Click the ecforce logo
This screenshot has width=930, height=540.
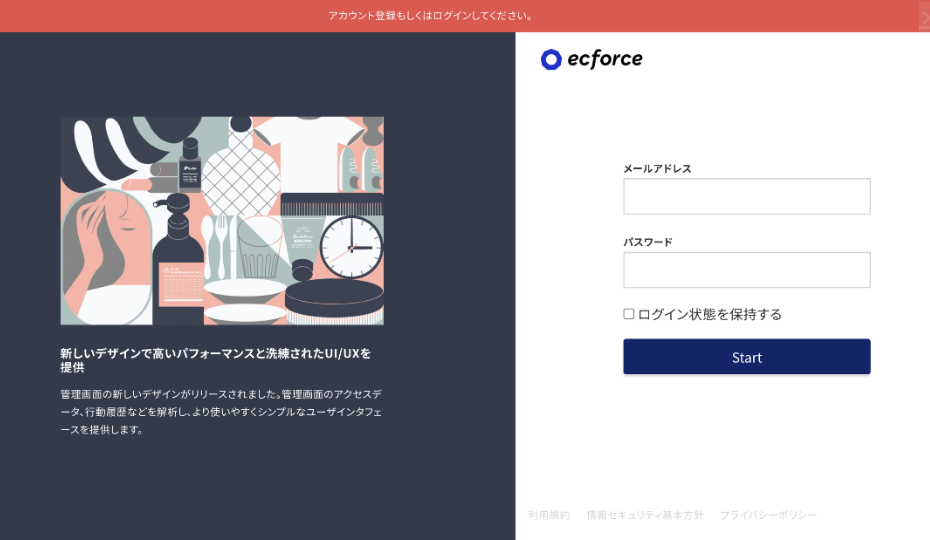[591, 59]
